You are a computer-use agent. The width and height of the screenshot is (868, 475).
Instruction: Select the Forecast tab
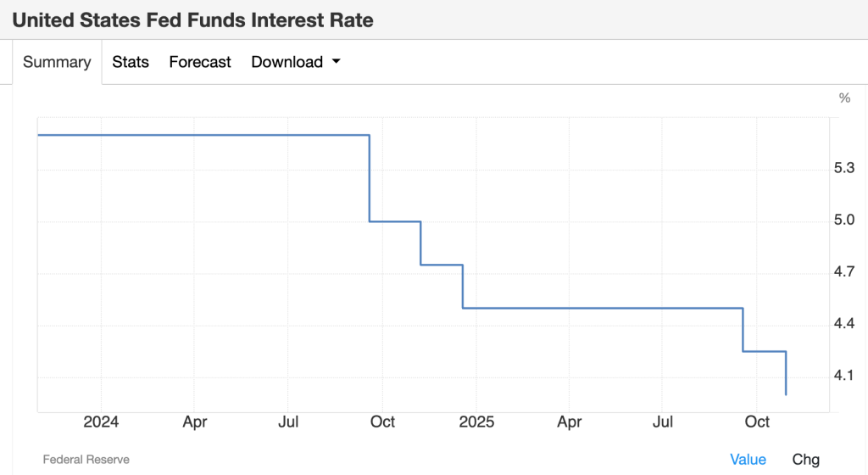pos(200,62)
